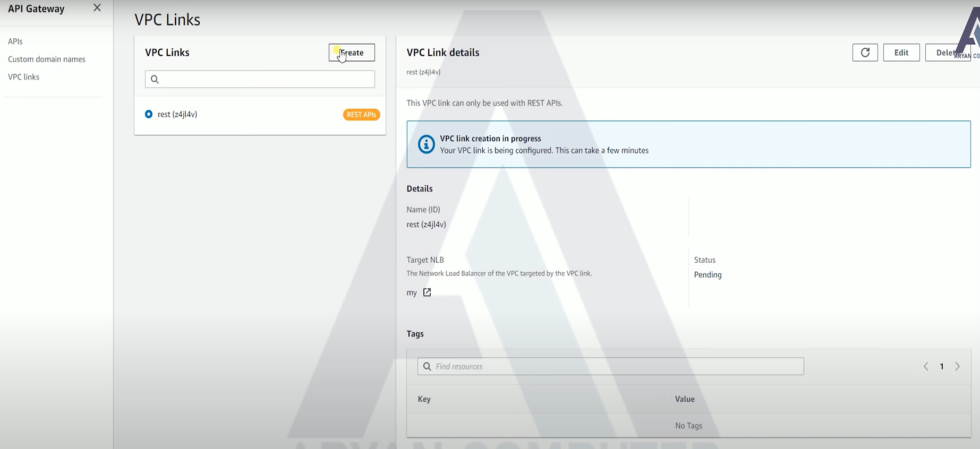The width and height of the screenshot is (980, 449).
Task: Click the Pending status value
Action: [708, 275]
